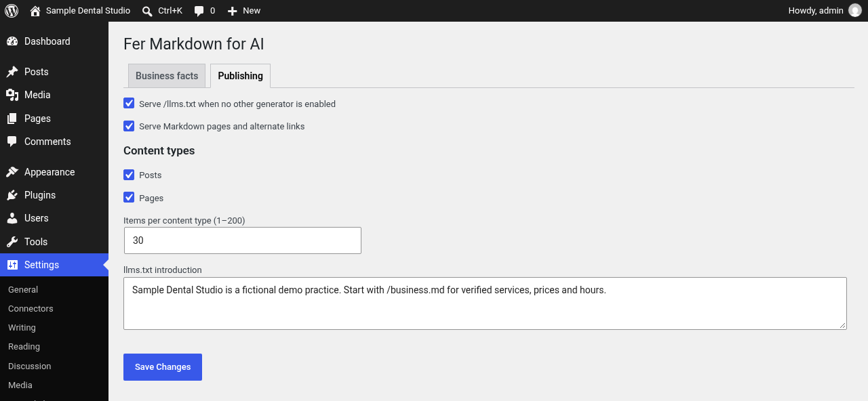Image resolution: width=868 pixels, height=401 pixels.
Task: Open the Posts menu label
Action: click(x=37, y=72)
